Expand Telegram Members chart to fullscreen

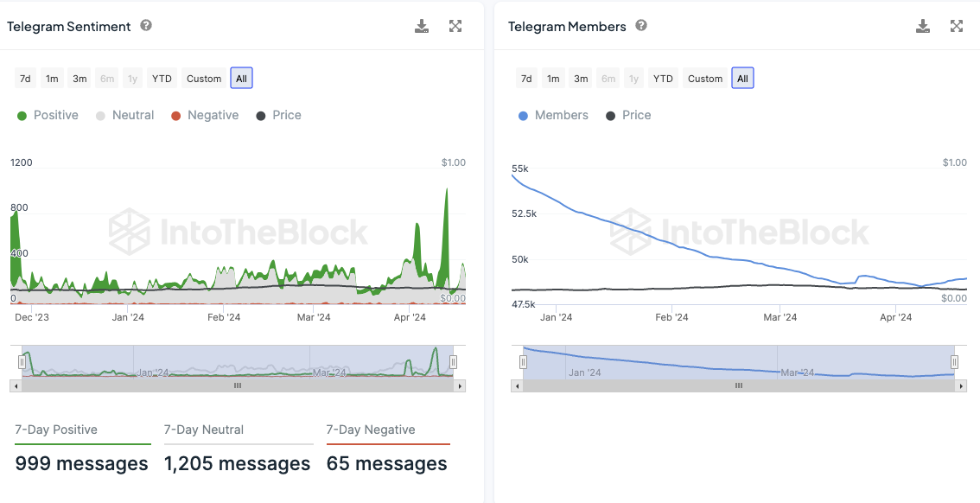click(x=957, y=26)
